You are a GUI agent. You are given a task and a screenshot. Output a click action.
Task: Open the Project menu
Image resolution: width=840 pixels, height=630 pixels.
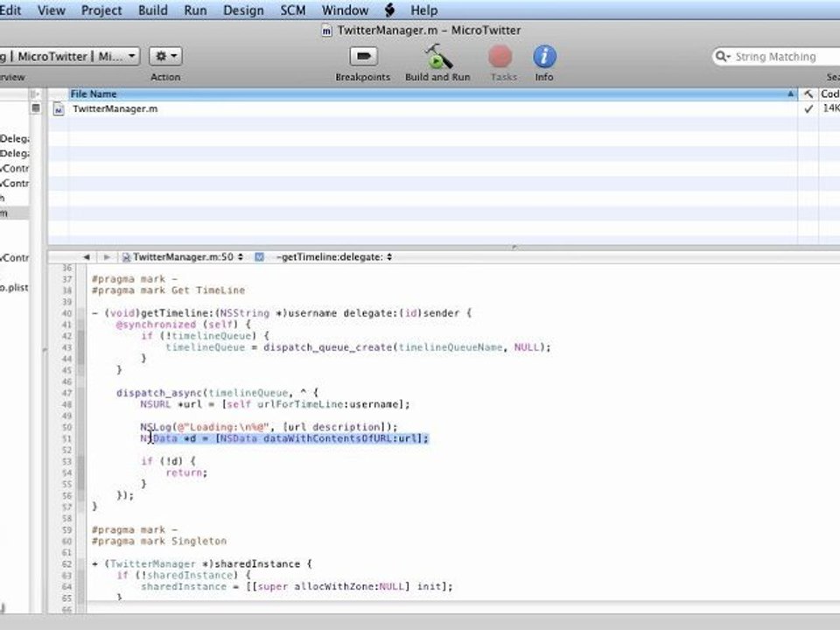(101, 10)
